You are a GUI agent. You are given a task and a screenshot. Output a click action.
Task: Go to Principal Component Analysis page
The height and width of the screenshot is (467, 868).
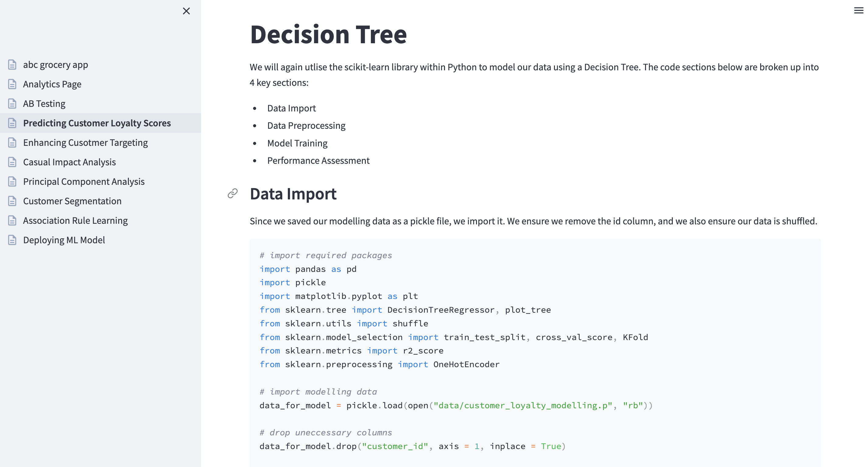click(x=83, y=182)
